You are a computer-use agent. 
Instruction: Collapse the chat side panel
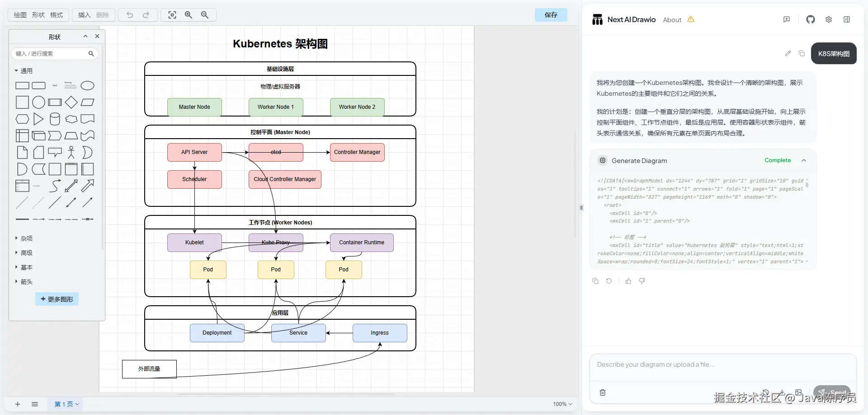point(847,19)
